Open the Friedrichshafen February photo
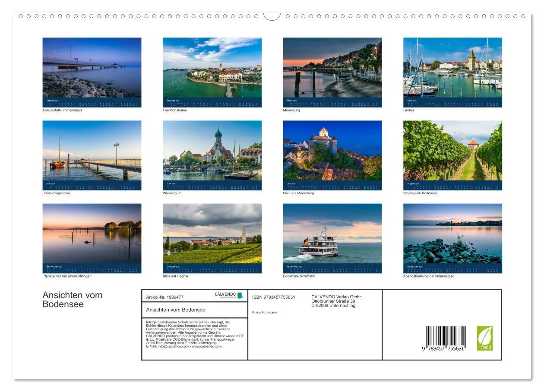The height and width of the screenshot is (392, 544). pyautogui.click(x=212, y=67)
